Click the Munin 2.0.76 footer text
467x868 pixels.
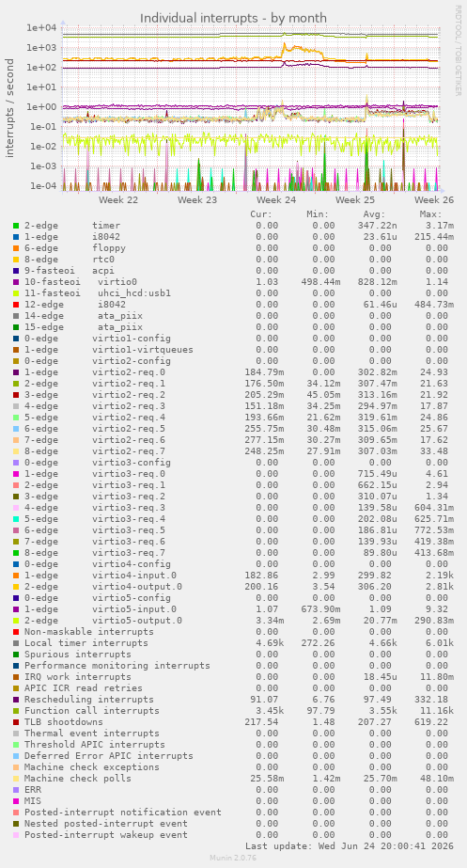233,858
